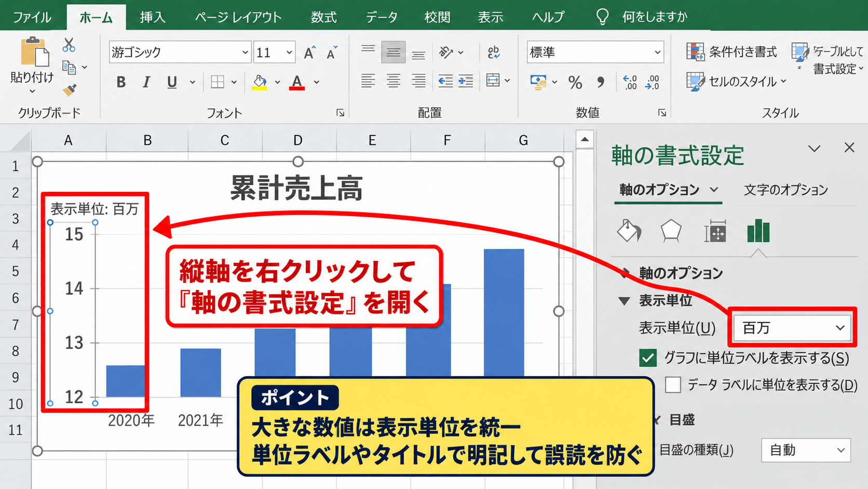Image resolution: width=868 pixels, height=489 pixels.
Task: Open Size & Properties tab icon
Action: [715, 231]
